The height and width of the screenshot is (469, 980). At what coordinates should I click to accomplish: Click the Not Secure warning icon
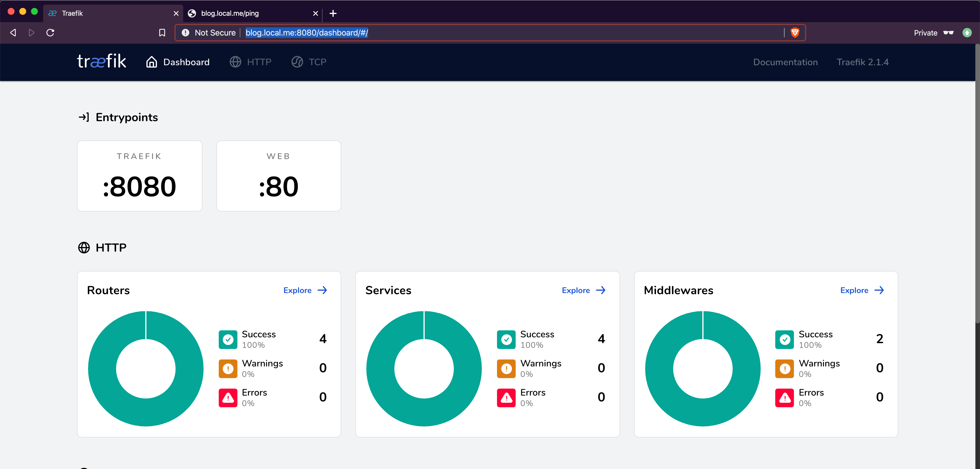(x=185, y=33)
